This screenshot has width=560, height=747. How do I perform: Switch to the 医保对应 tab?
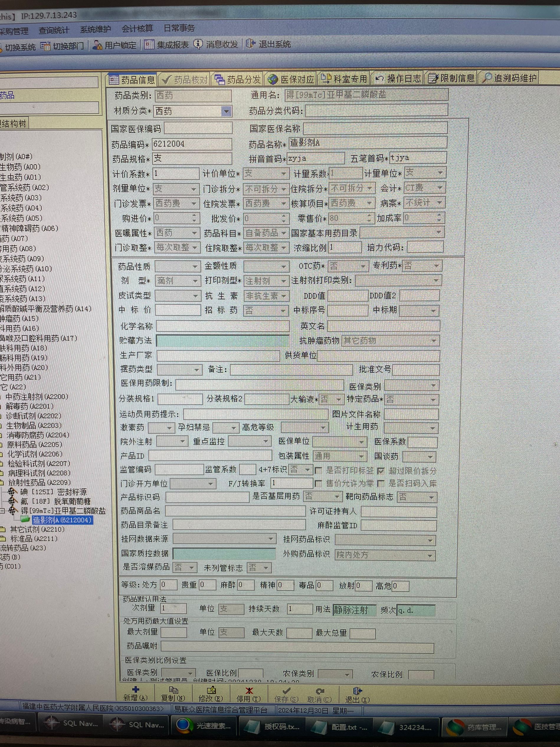(x=291, y=79)
